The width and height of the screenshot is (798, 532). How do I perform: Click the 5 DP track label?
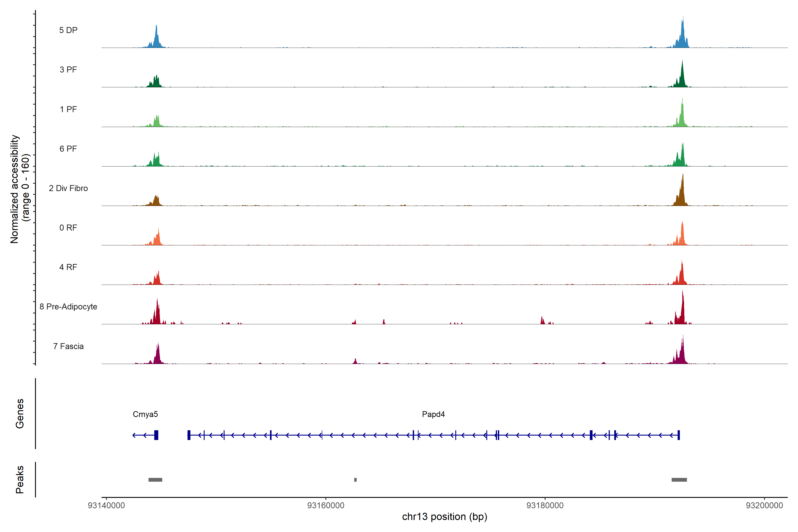68,30
